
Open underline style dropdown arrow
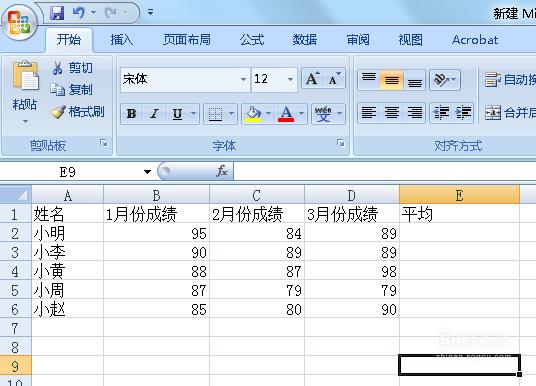click(193, 114)
